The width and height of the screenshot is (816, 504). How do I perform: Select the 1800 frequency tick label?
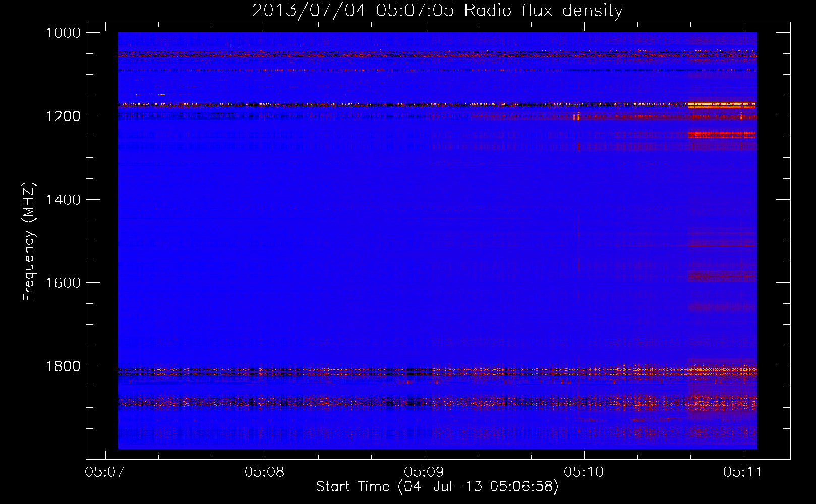[x=63, y=366]
